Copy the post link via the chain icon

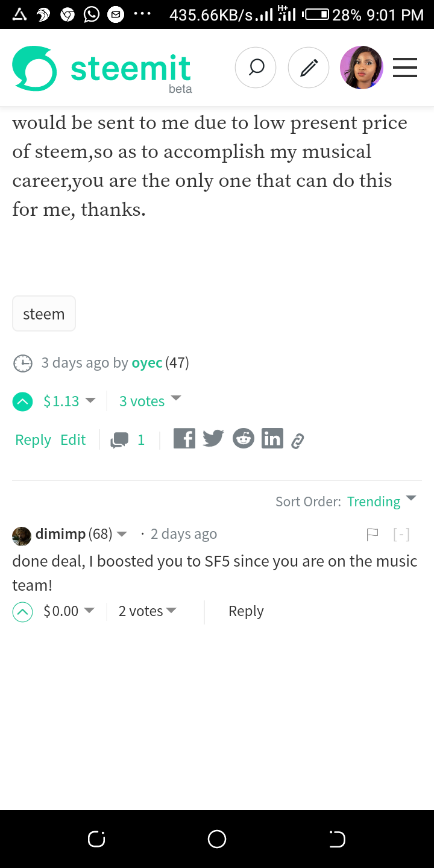(297, 439)
